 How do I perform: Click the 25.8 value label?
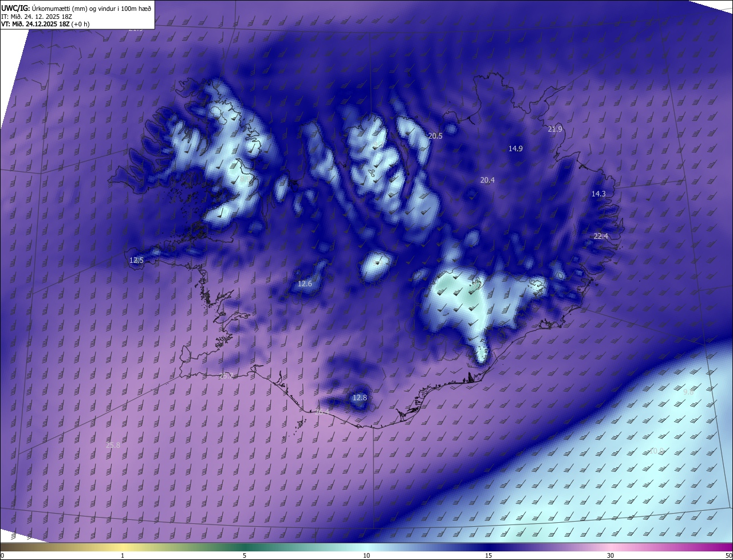click(113, 445)
